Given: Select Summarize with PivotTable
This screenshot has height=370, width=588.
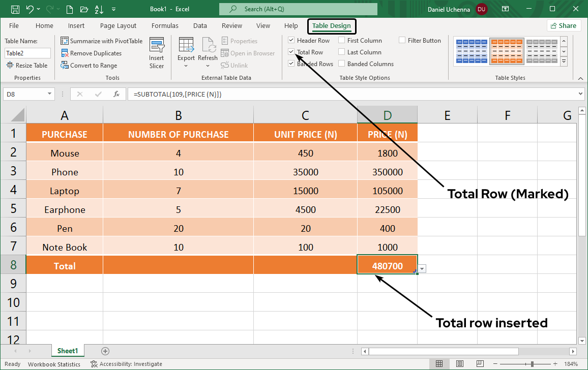Looking at the screenshot, I should (x=101, y=41).
